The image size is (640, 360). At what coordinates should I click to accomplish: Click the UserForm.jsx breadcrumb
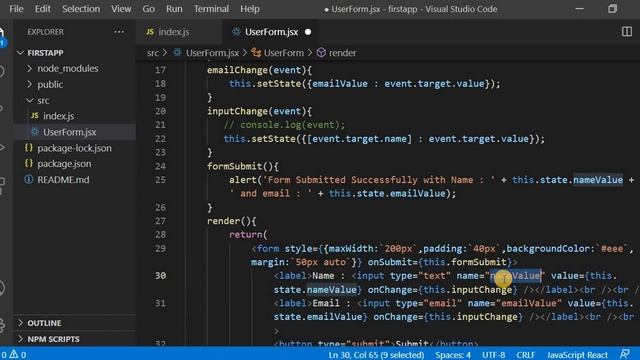pos(212,53)
